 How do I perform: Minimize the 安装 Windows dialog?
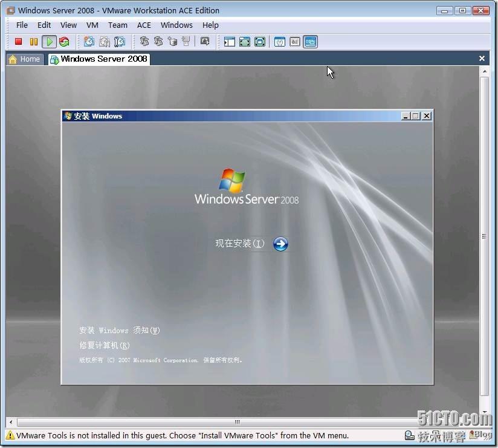pyautogui.click(x=406, y=116)
